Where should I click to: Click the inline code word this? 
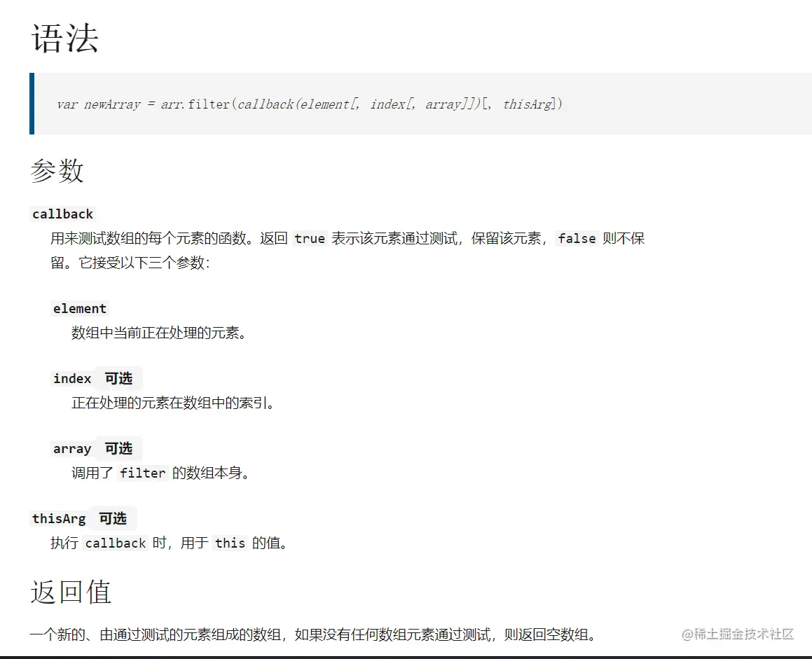pyautogui.click(x=230, y=543)
